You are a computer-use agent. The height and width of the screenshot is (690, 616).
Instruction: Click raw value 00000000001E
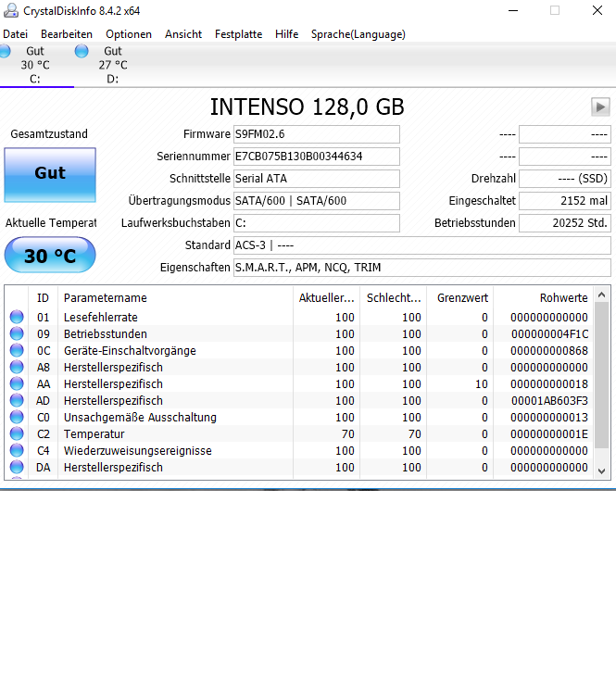pos(549,434)
